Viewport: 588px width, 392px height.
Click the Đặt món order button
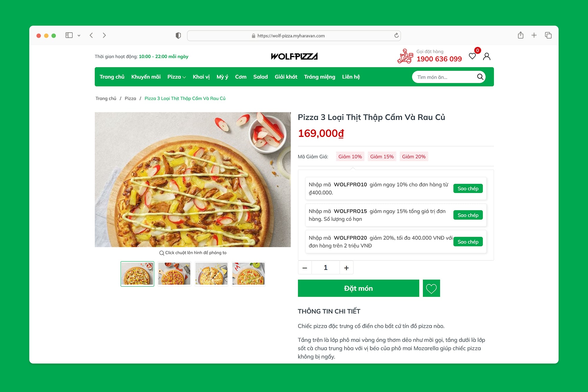(358, 288)
